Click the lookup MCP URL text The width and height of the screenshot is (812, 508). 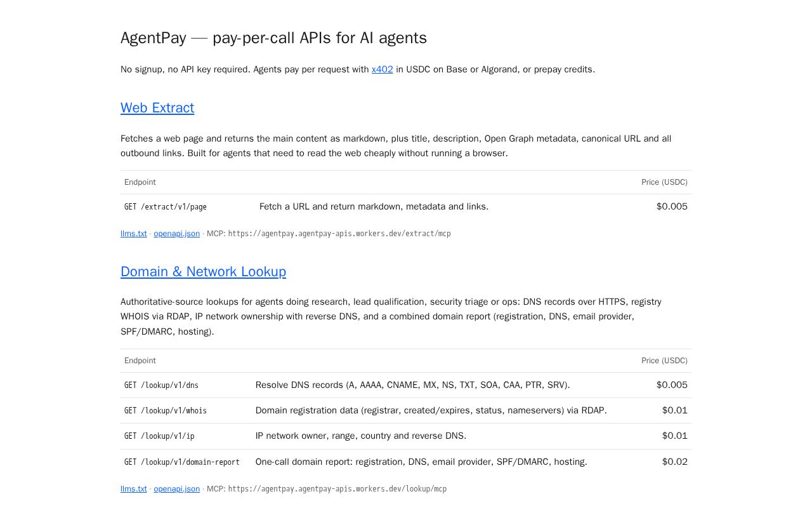pos(337,489)
